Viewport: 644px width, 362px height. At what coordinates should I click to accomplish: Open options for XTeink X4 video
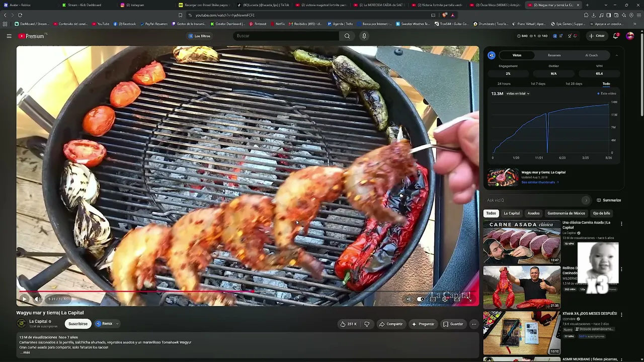point(621,315)
